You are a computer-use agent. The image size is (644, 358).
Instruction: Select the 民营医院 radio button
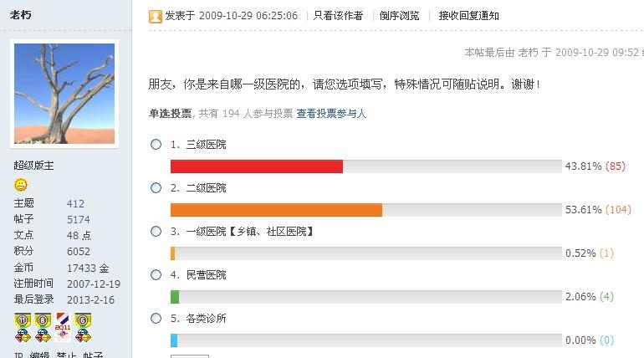(x=156, y=275)
